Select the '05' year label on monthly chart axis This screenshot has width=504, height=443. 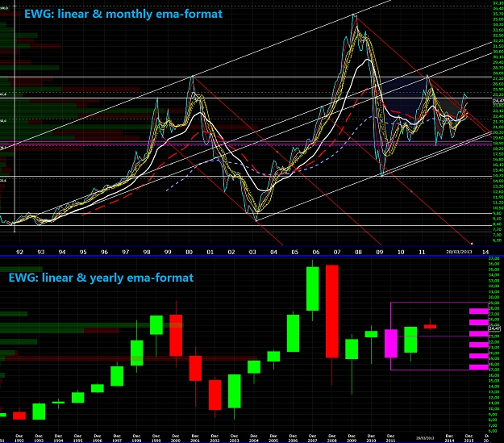coord(295,252)
